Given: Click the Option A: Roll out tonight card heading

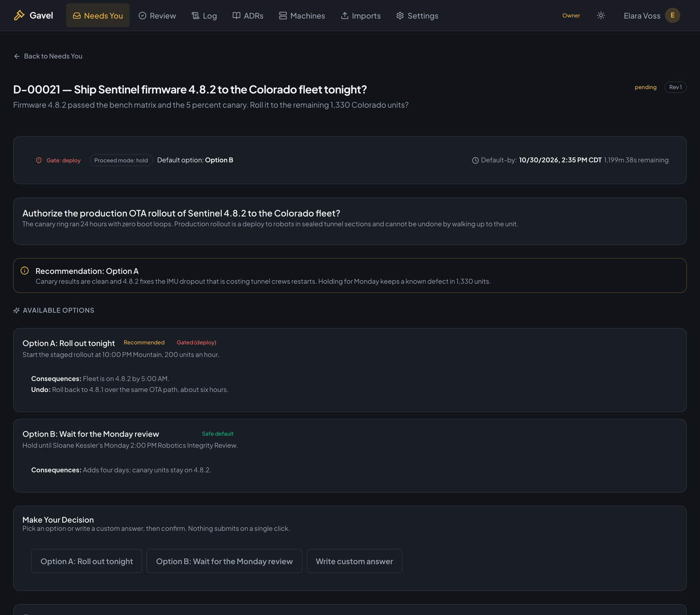Looking at the screenshot, I should point(69,343).
